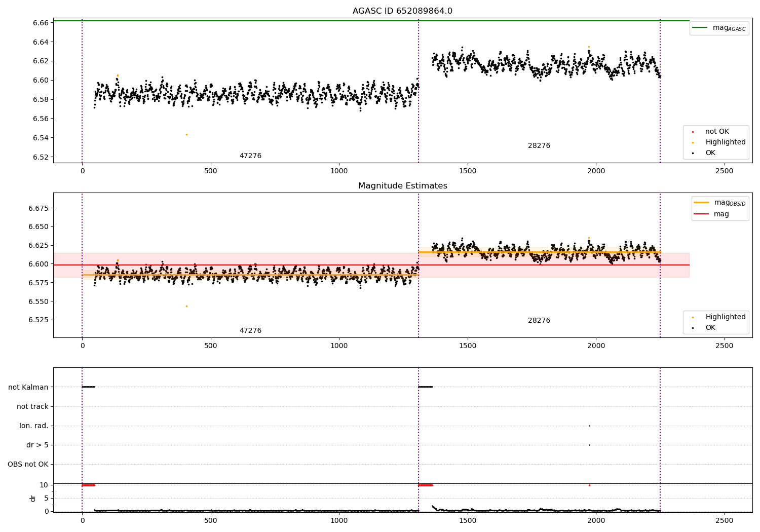760x532 pixels.
Task: Click the '1500' x-axis tick of Magnitude Estimates plot
Action: click(x=467, y=346)
